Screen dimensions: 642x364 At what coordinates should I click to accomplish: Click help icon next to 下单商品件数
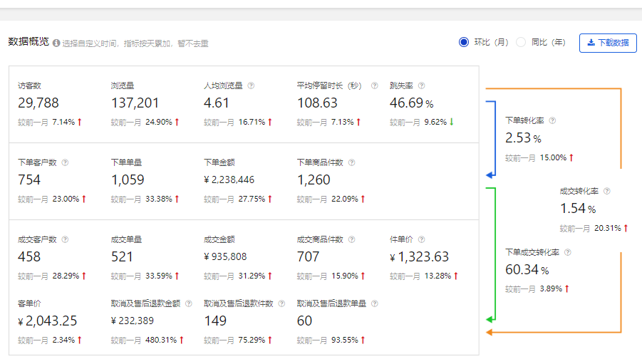351,162
